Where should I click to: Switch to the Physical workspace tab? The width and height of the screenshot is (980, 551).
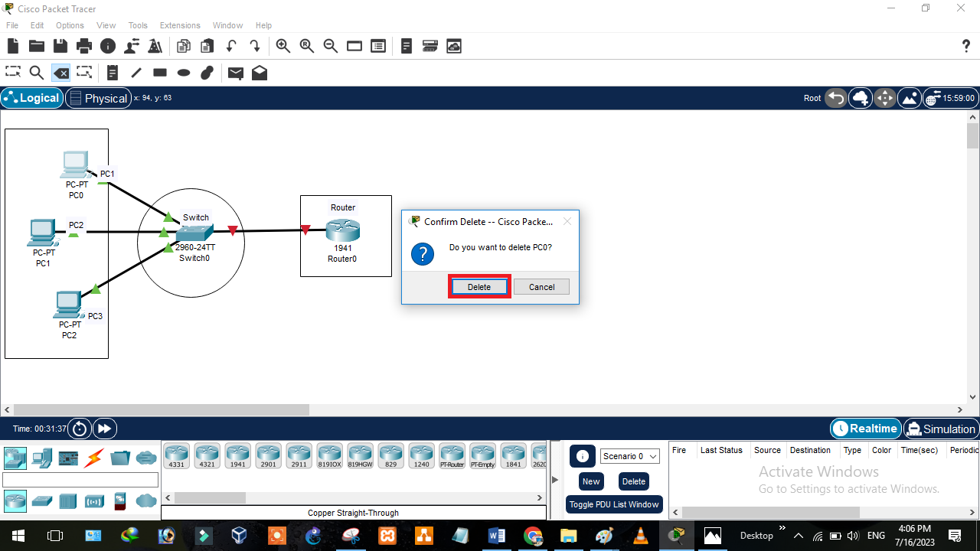click(x=98, y=98)
